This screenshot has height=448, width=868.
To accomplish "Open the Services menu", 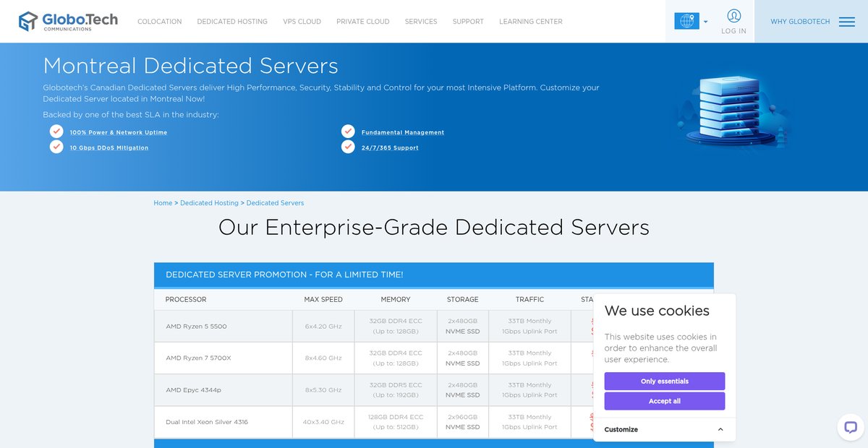I will click(x=421, y=22).
